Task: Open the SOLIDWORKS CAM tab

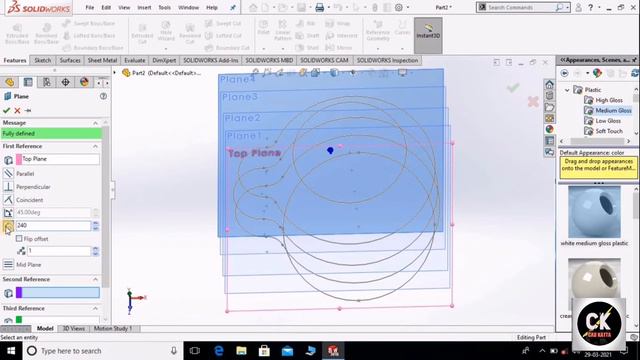Action: click(324, 60)
